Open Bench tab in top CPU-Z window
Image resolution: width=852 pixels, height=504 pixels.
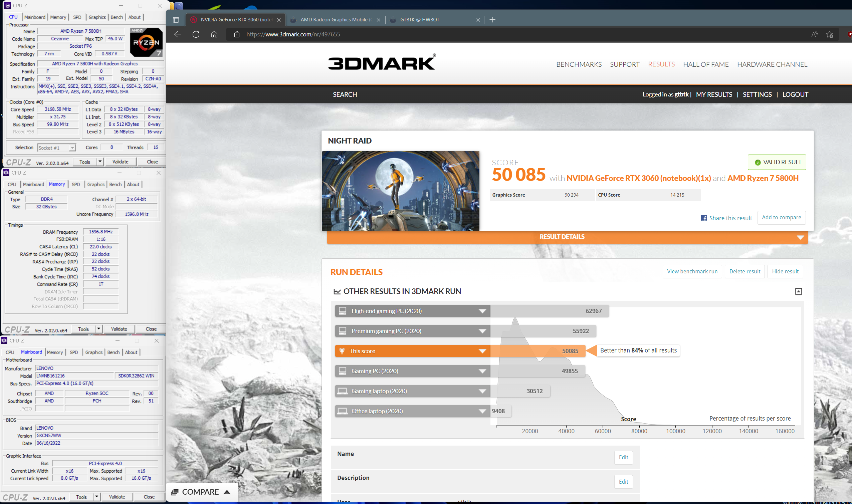pos(117,17)
